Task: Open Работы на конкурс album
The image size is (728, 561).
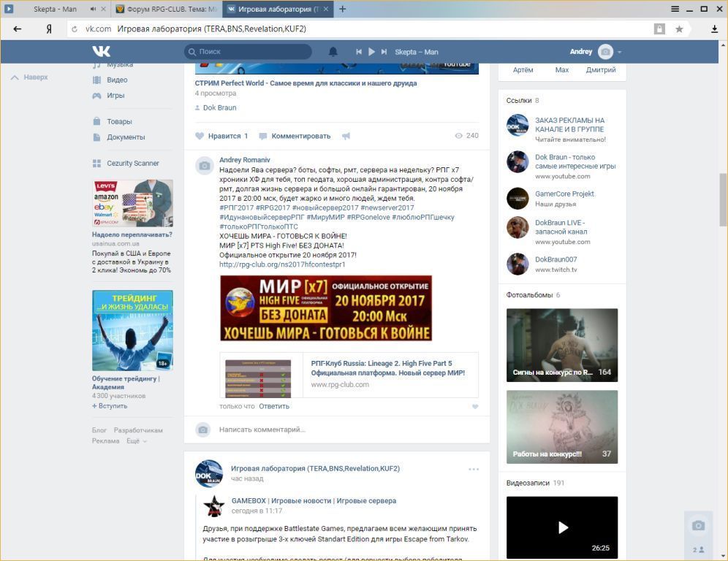Action: pyautogui.click(x=562, y=427)
